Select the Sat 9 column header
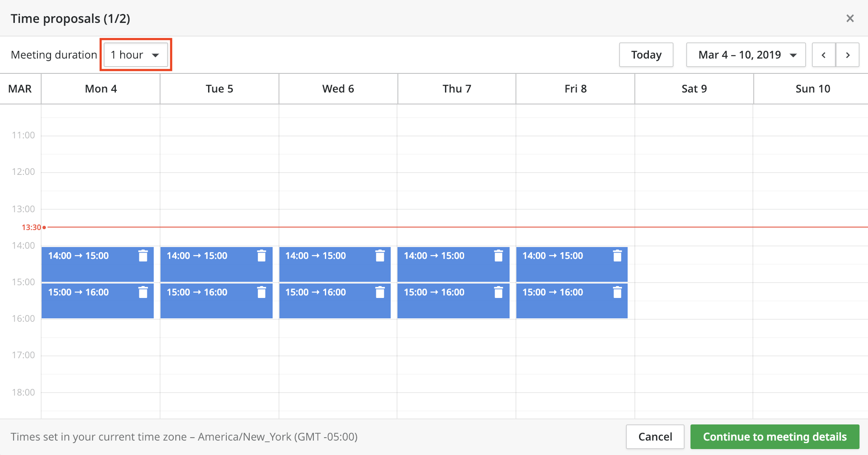Screen dimensions: 868x455 click(x=694, y=89)
